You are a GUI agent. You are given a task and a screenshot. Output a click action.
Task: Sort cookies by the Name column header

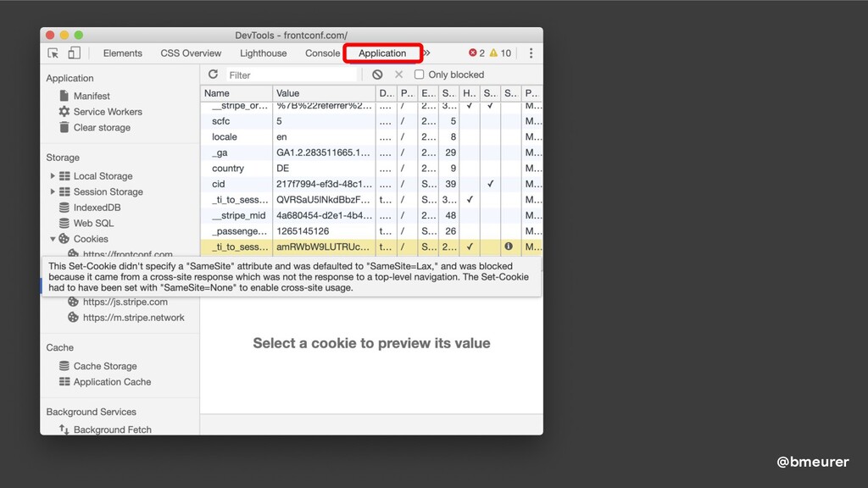236,93
